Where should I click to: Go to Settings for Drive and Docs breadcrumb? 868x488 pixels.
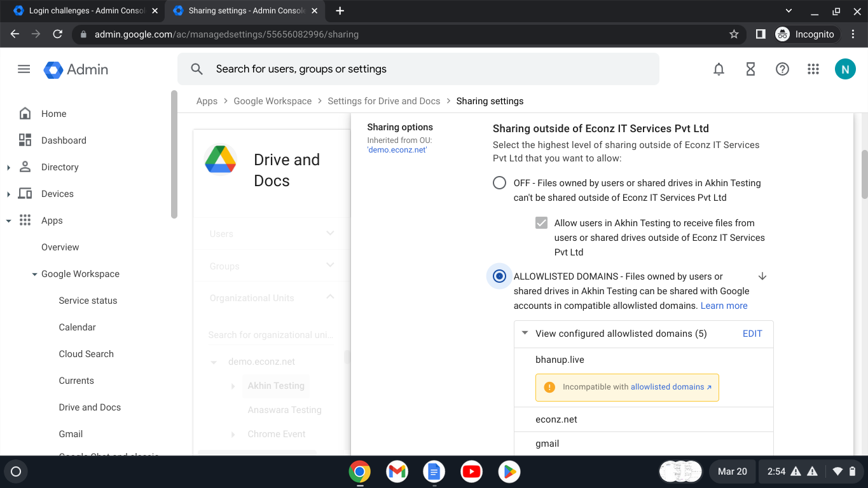tap(384, 101)
